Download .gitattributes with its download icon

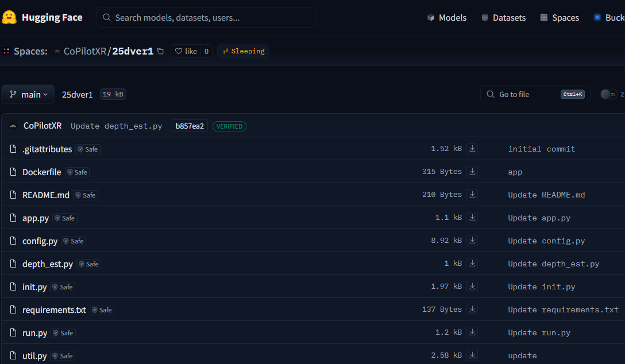472,149
